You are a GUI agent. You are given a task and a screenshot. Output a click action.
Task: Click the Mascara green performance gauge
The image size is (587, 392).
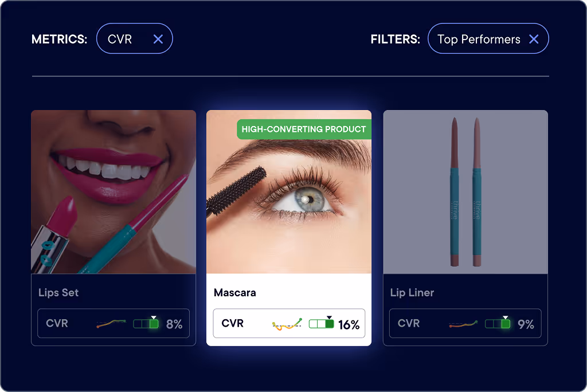pos(321,323)
